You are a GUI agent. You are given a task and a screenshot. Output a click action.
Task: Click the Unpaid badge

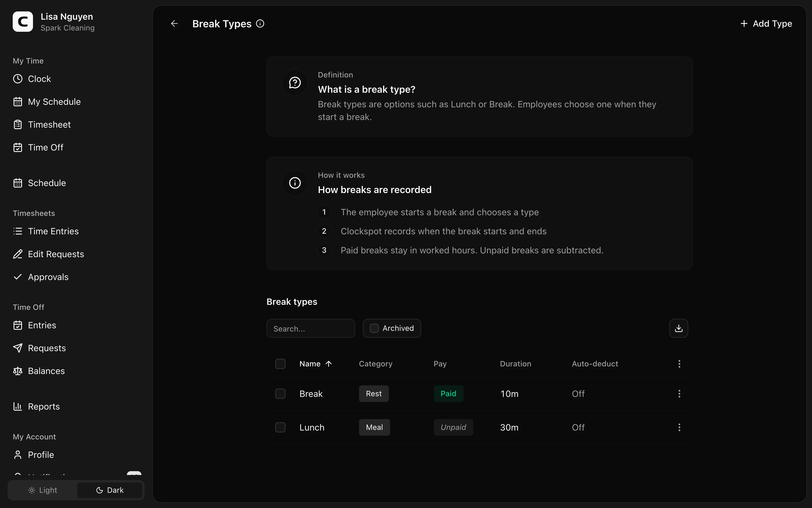(x=453, y=427)
